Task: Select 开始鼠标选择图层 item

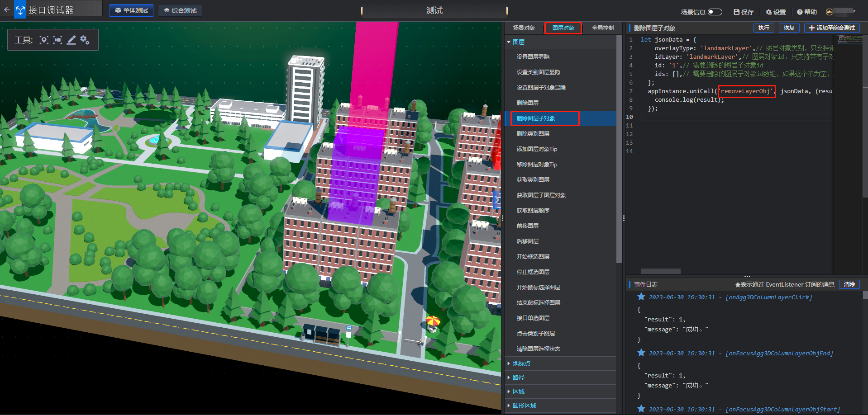Action: (x=560, y=288)
